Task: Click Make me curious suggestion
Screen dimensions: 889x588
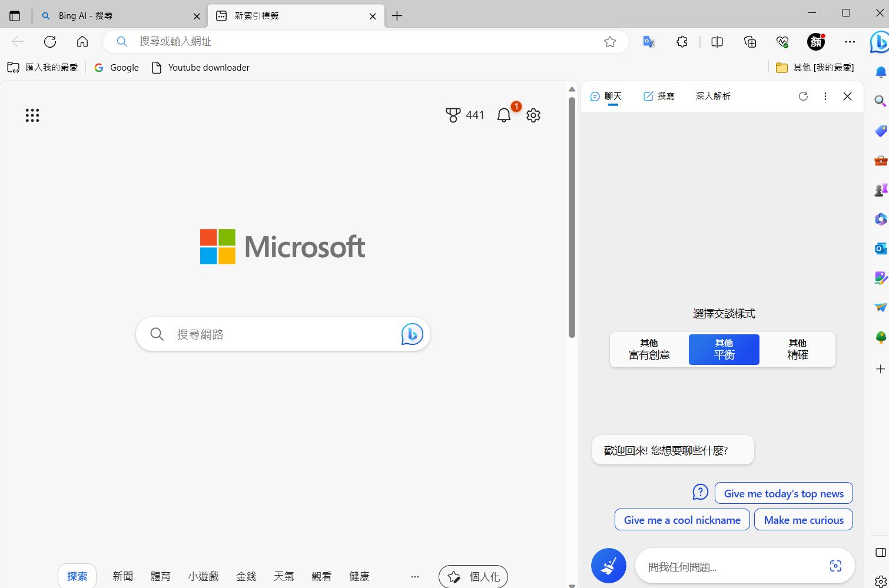Action: pos(804,520)
